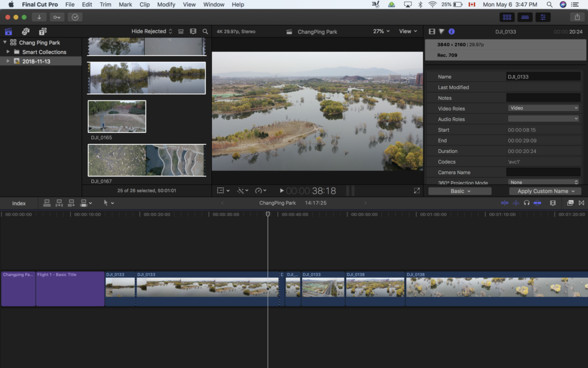Click the timeline playhead handle on ruler
This screenshot has width=588, height=368.
click(x=268, y=214)
